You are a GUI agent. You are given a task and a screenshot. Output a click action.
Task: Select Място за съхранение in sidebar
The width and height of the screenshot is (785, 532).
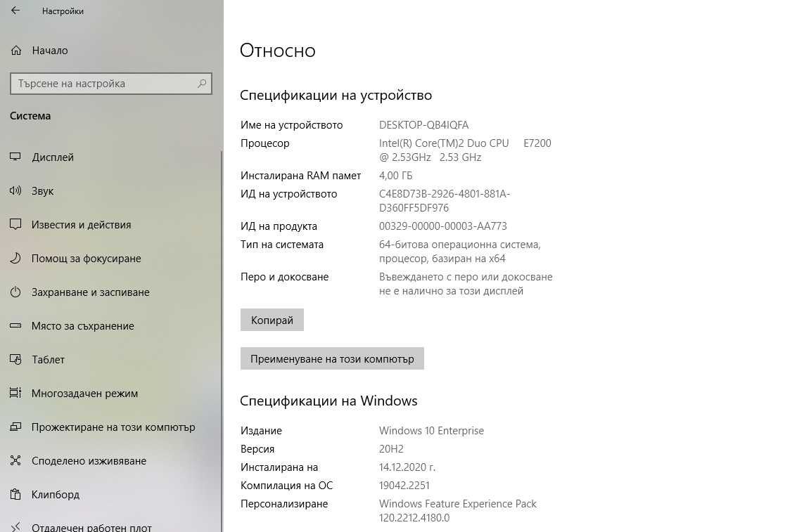tap(110, 325)
